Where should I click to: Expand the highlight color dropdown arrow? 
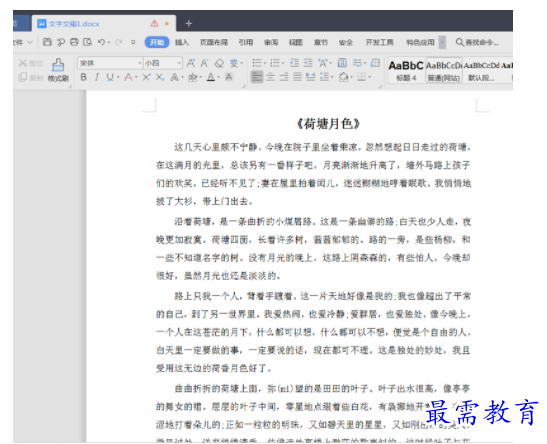(201, 77)
